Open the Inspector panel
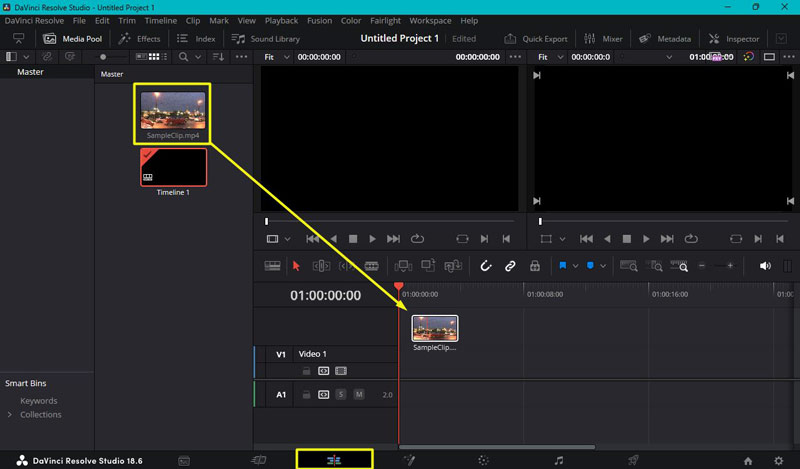This screenshot has width=800, height=469. (x=734, y=39)
